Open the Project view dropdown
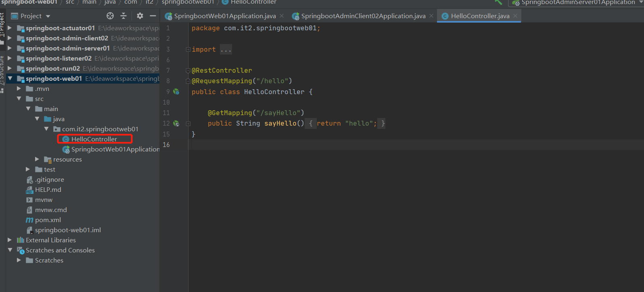 (x=48, y=16)
